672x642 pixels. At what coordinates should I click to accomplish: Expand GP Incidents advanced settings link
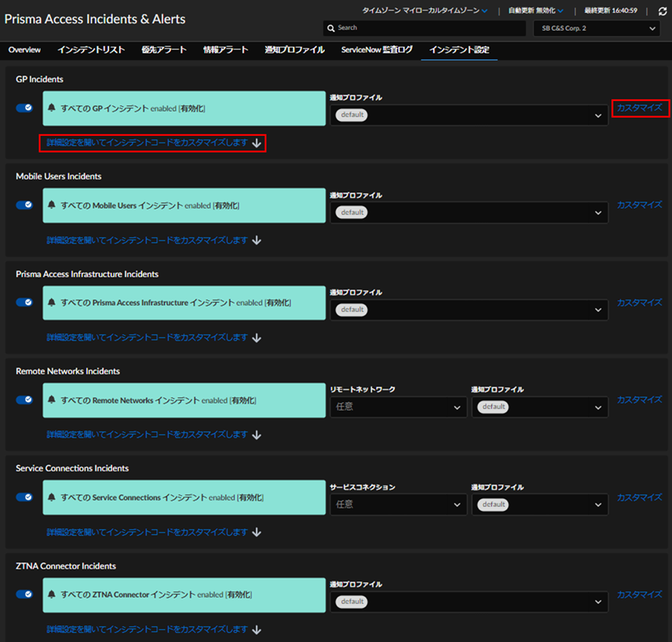pos(147,143)
